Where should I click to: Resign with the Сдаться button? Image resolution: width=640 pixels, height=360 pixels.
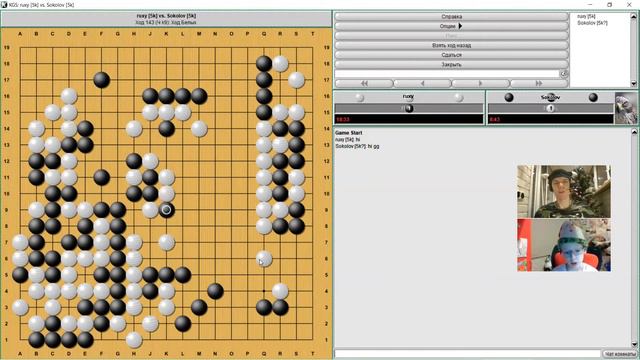[451, 55]
